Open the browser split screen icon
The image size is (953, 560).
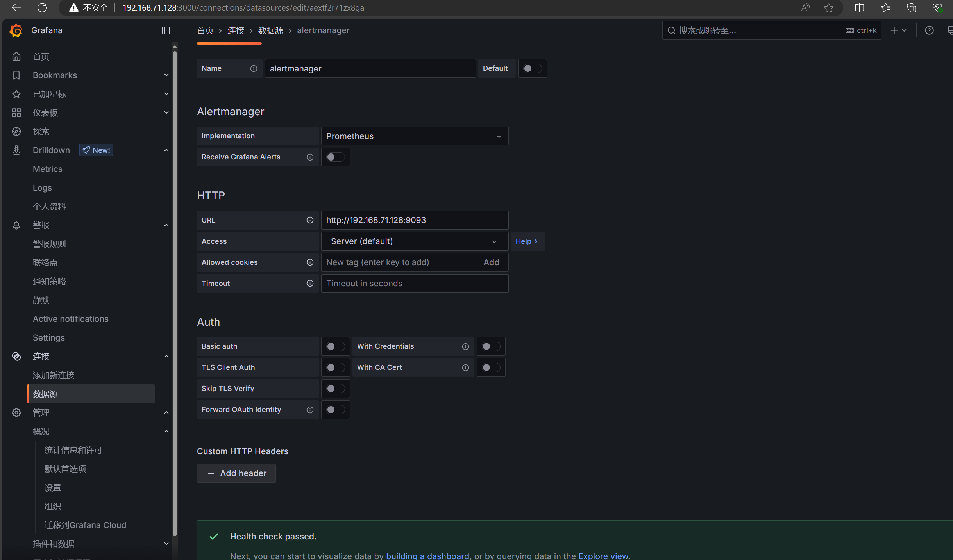860,8
